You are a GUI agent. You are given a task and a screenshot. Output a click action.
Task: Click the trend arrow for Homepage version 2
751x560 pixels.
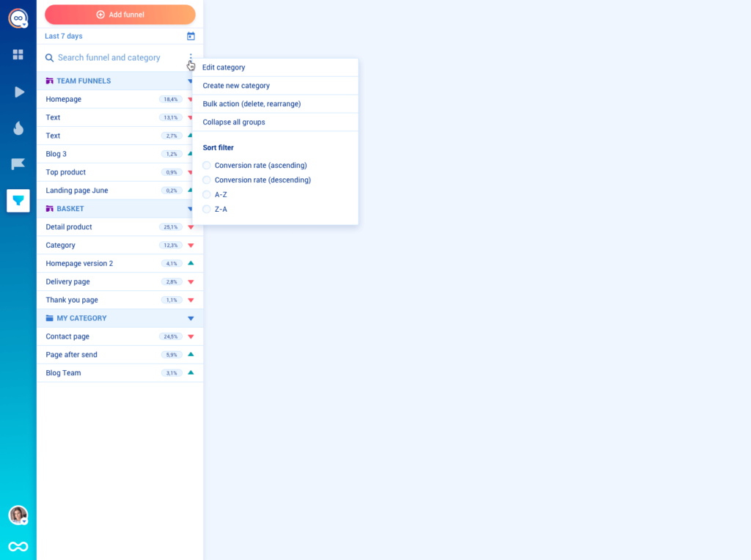(191, 263)
